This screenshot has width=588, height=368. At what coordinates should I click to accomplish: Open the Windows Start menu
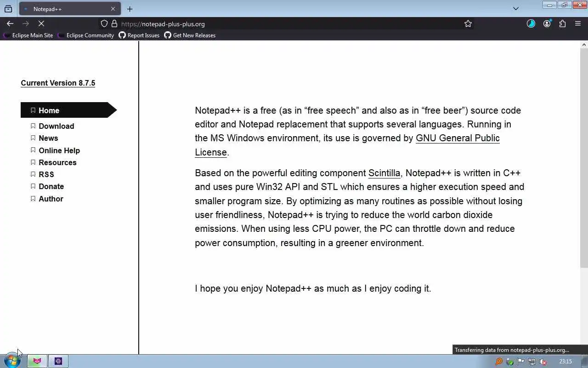[12, 361]
